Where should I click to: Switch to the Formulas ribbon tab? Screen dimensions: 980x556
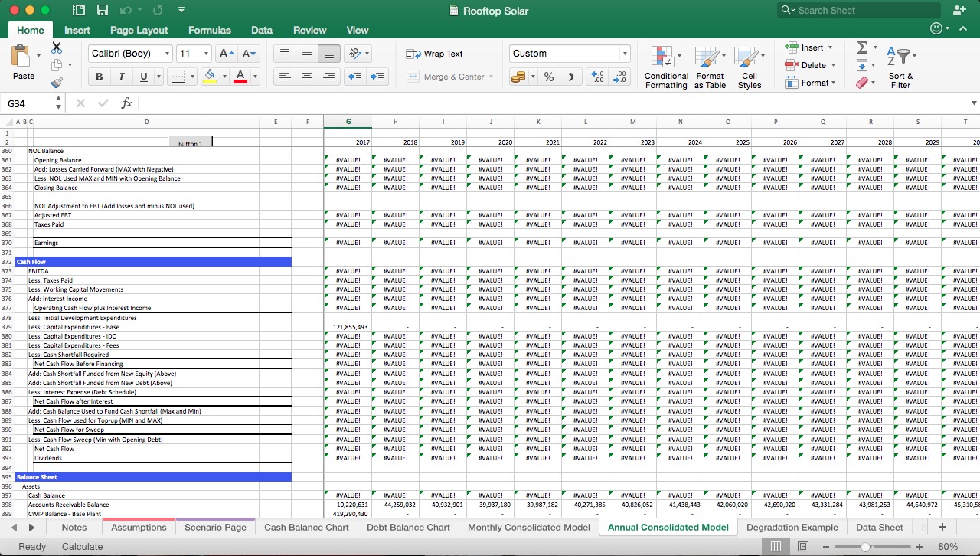coord(209,30)
